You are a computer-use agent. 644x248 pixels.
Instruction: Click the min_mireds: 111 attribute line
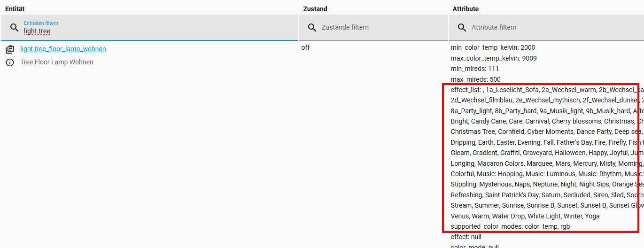click(x=475, y=69)
